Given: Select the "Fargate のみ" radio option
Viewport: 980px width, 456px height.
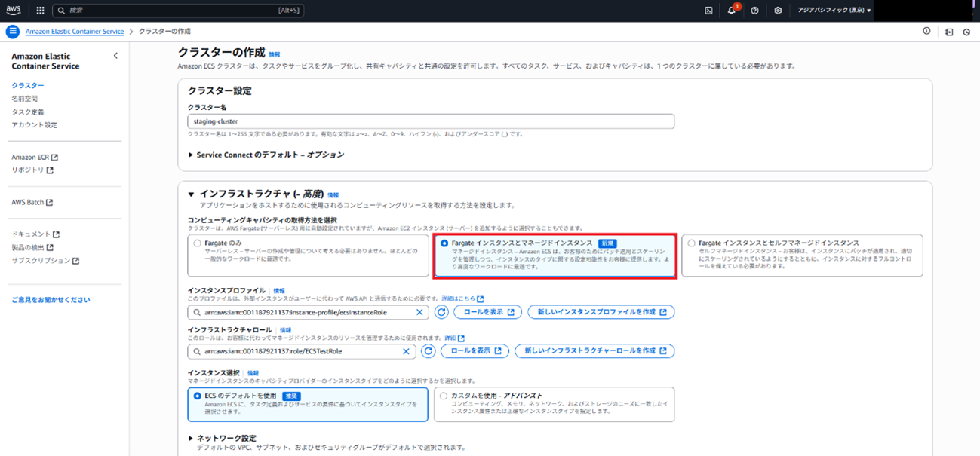Looking at the screenshot, I should click(198, 243).
